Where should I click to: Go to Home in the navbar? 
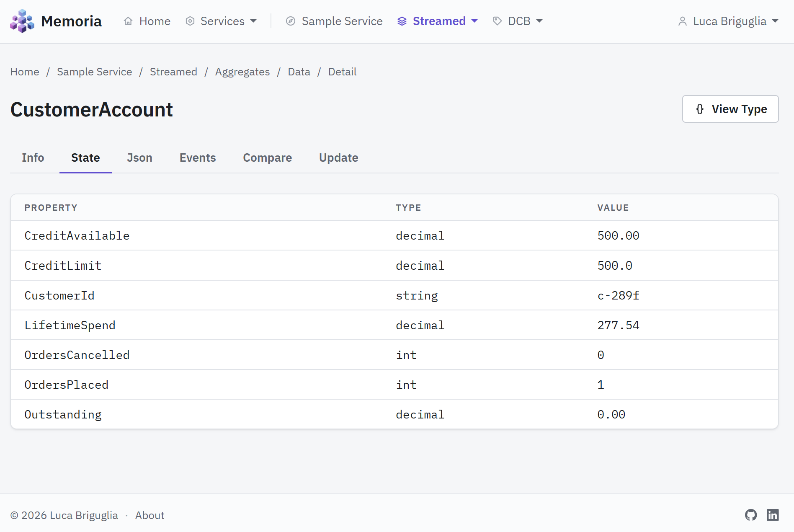click(147, 21)
